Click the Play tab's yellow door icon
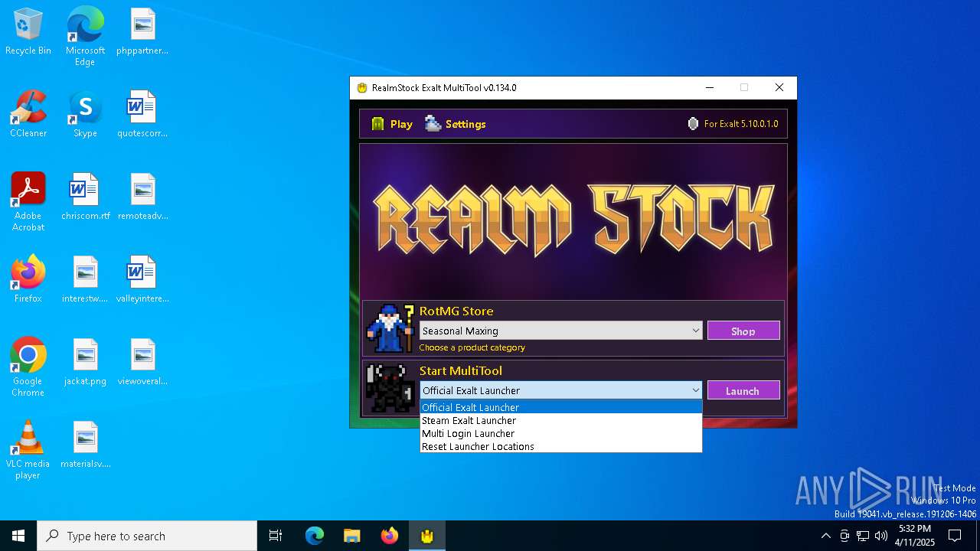 [377, 124]
